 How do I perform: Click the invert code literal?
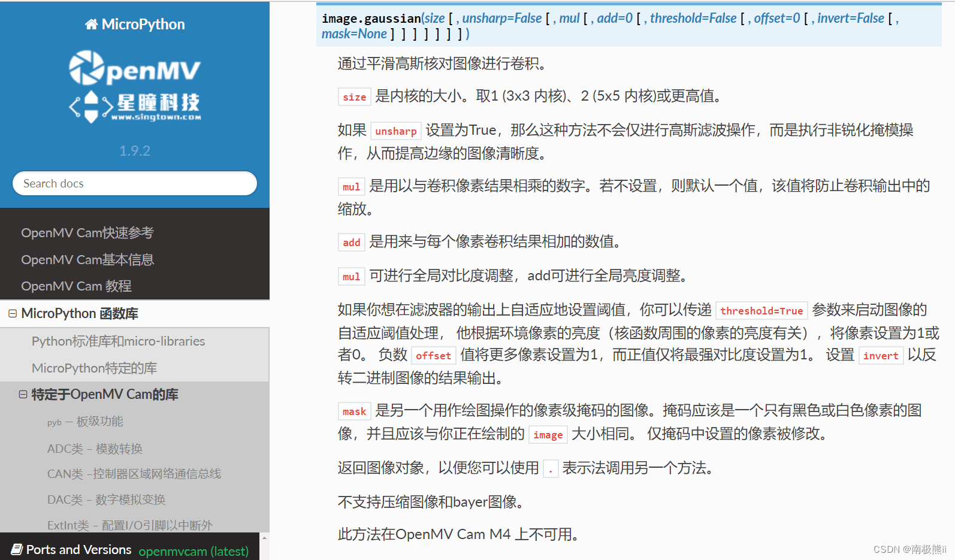pyautogui.click(x=881, y=356)
